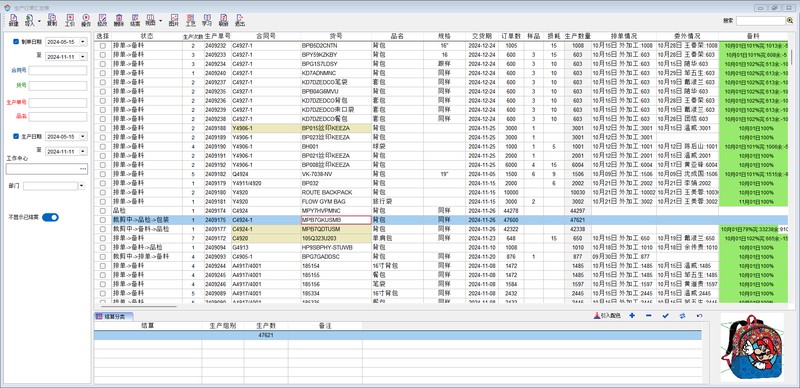
Task: Click the ellipsis button in 工作中心 field
Action: coord(83,168)
